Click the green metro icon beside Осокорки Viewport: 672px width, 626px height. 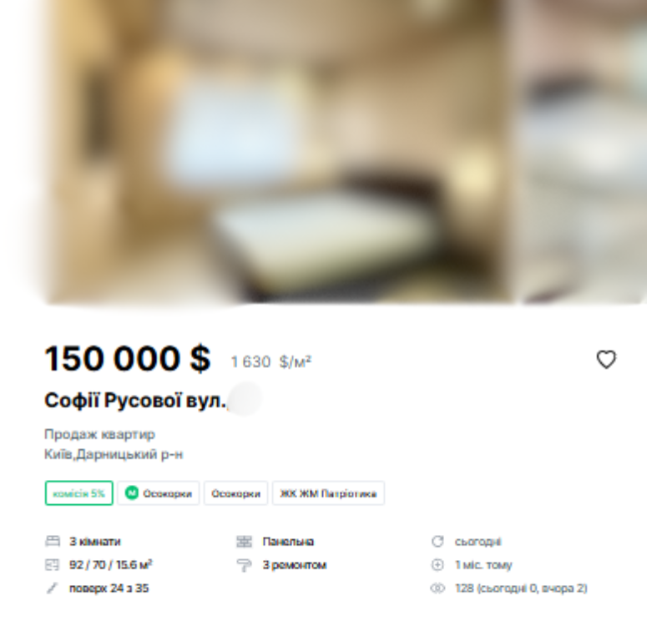[132, 492]
